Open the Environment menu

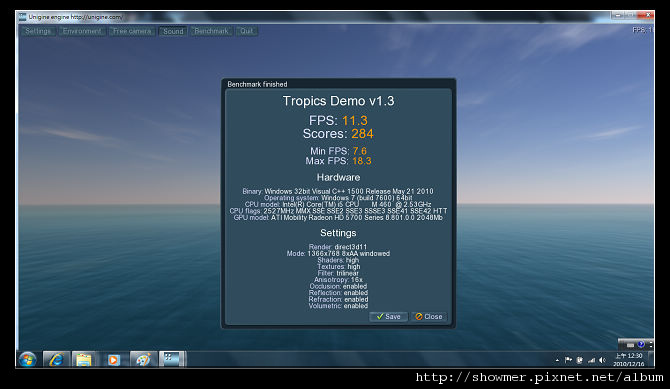point(82,31)
